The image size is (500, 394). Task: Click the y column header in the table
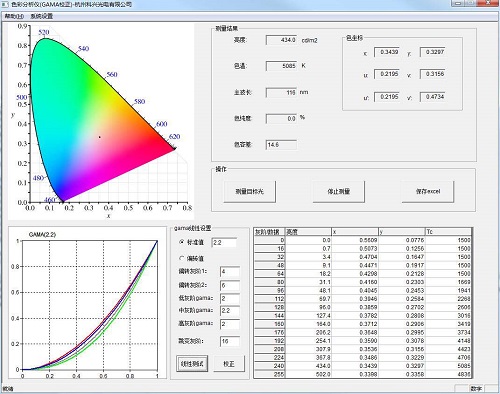pyautogui.click(x=402, y=232)
